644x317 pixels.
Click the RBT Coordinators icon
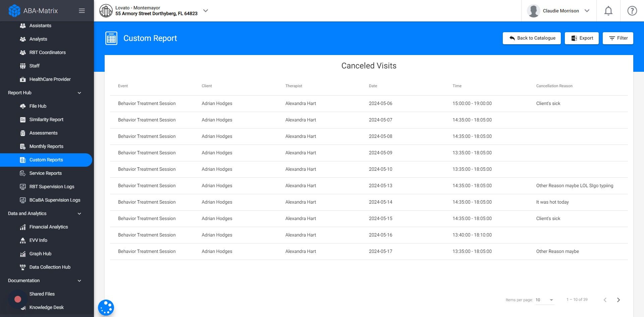(x=23, y=52)
